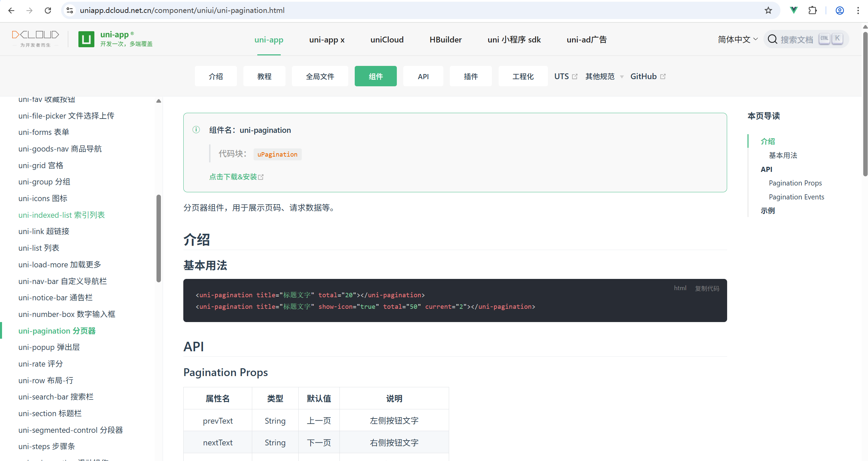
Task: Go back using the browser back arrow
Action: [11, 11]
